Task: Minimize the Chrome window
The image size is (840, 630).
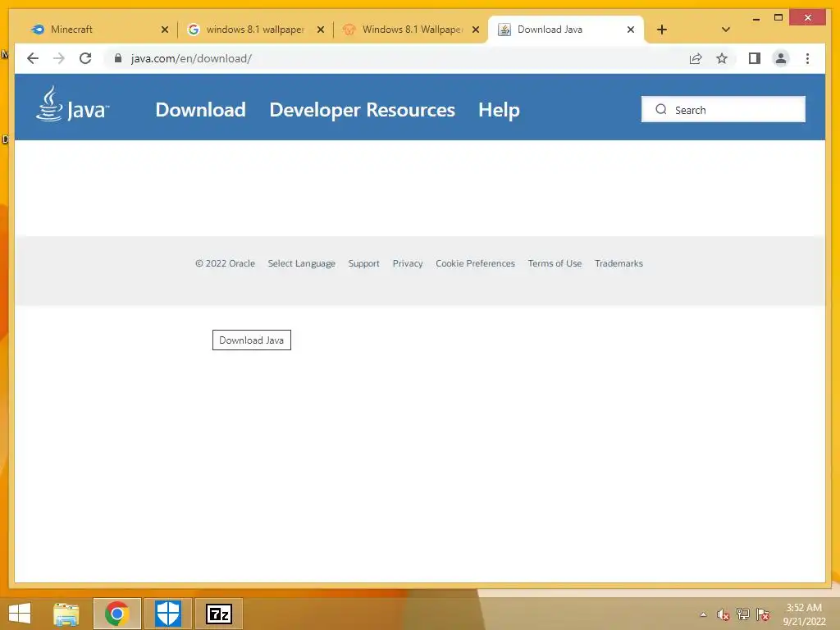Action: pyautogui.click(x=756, y=18)
